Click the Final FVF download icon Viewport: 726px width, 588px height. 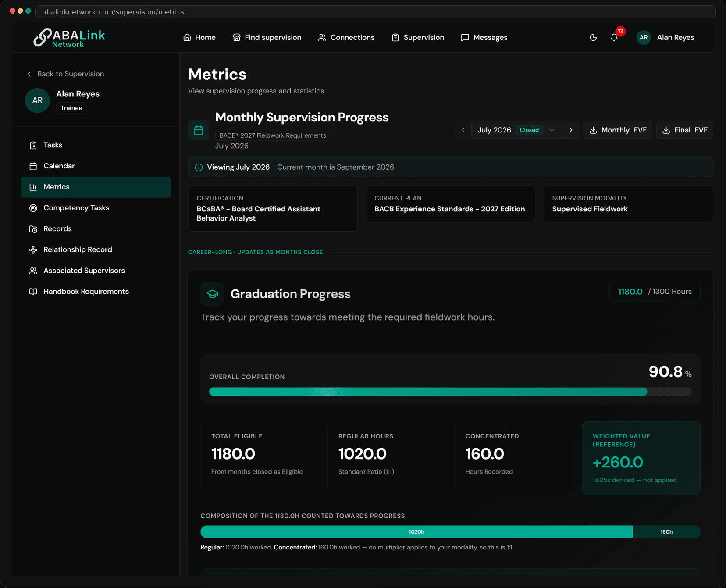(666, 130)
